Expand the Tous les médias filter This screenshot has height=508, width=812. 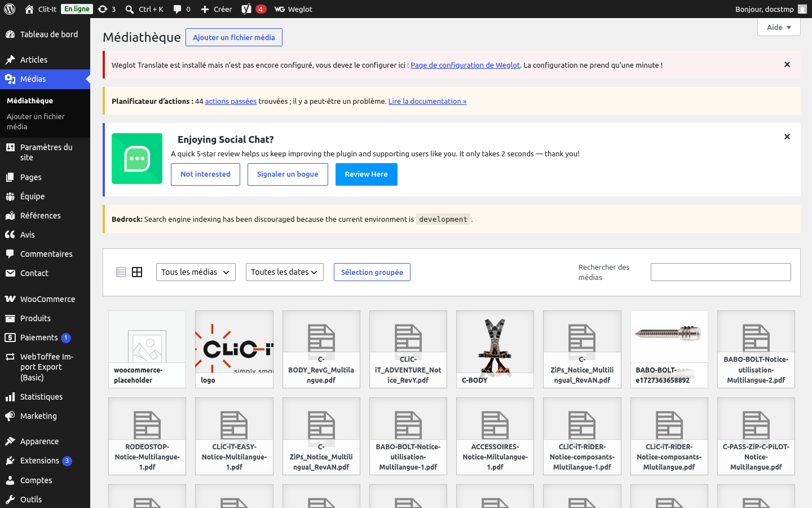tap(196, 272)
